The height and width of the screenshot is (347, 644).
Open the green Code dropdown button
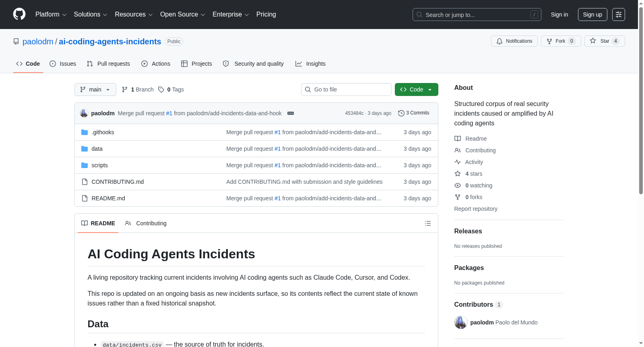417,89
